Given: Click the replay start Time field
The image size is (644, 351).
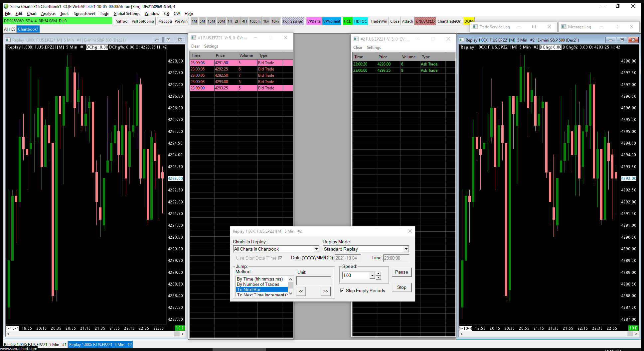Looking at the screenshot, I should pos(396,258).
